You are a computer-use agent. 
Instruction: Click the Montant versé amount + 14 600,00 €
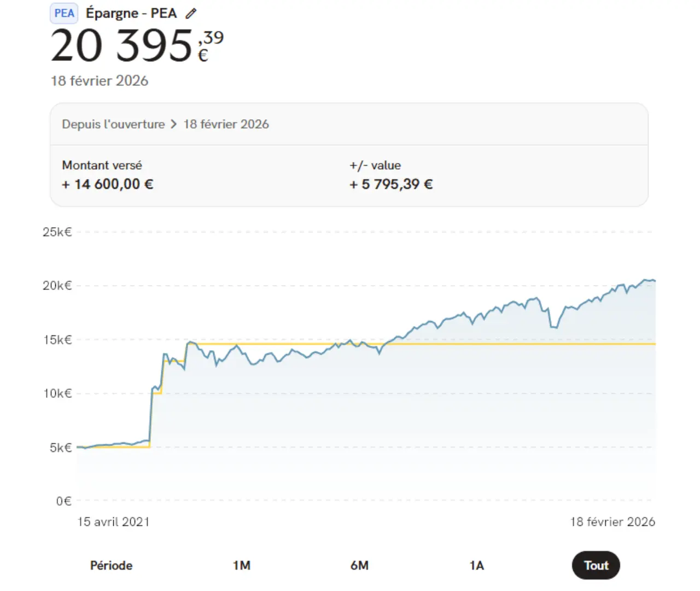[108, 184]
